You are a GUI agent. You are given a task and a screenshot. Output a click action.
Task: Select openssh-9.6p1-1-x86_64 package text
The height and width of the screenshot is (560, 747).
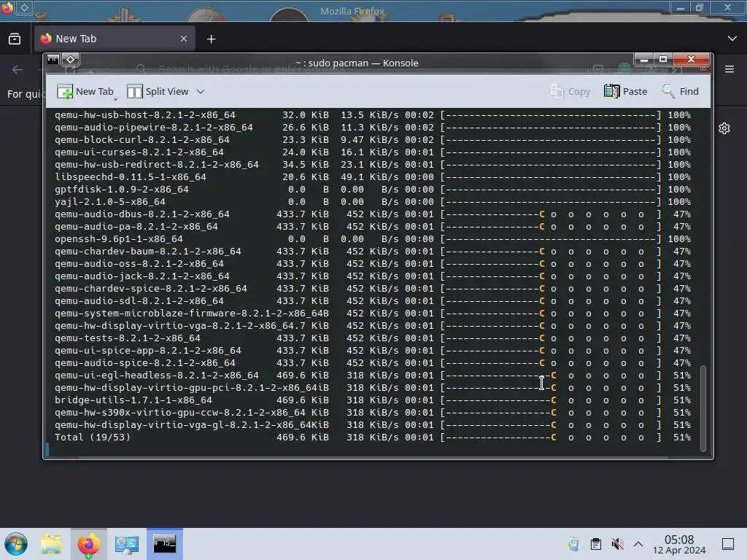119,239
